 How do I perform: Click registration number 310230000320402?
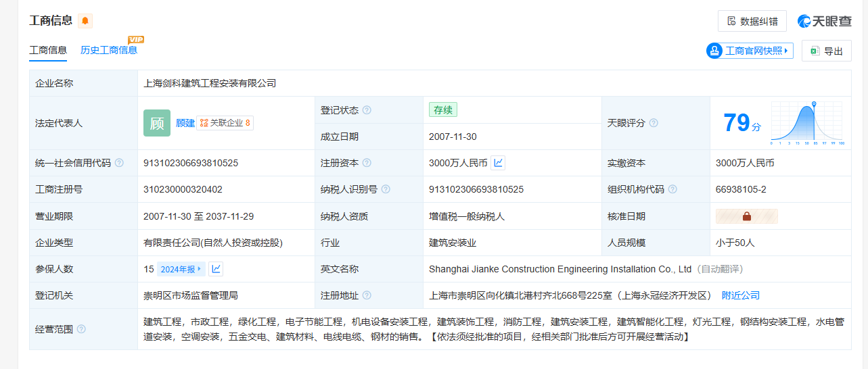pyautogui.click(x=183, y=189)
